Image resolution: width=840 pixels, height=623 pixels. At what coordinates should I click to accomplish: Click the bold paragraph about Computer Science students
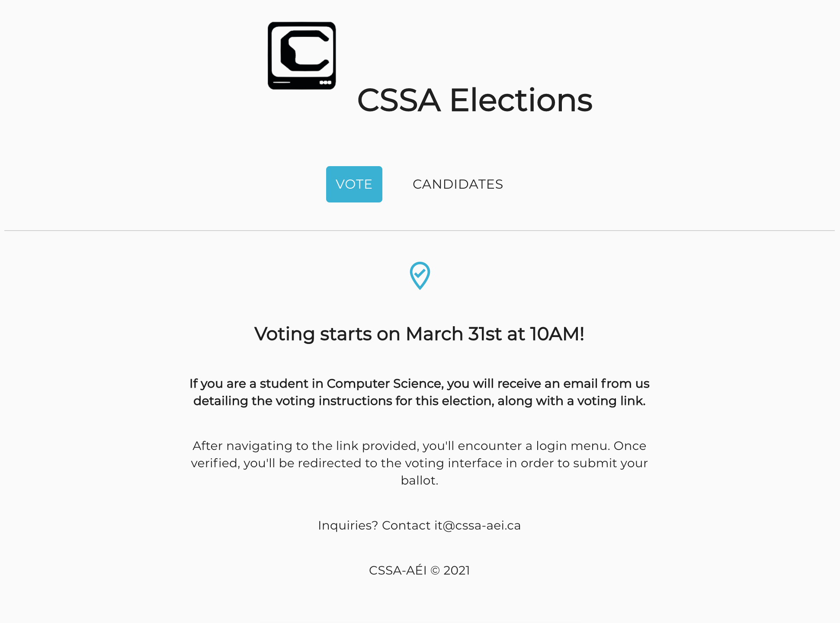point(419,392)
